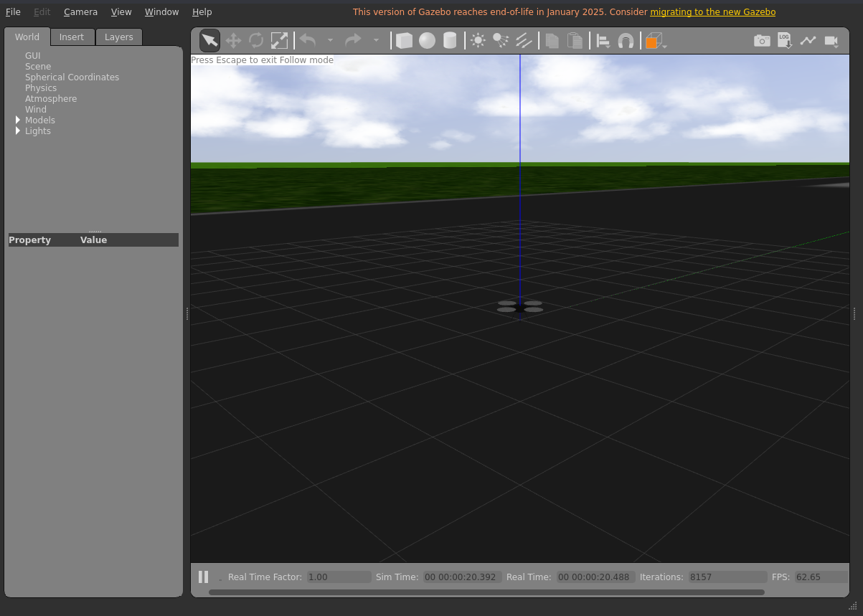Add a point light
Viewport: 863px width, 616px height.
point(478,41)
